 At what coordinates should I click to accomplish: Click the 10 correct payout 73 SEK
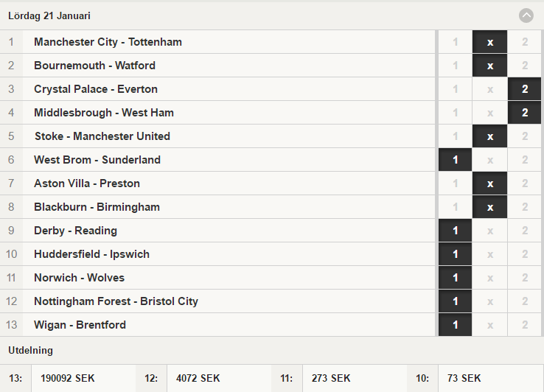click(464, 378)
